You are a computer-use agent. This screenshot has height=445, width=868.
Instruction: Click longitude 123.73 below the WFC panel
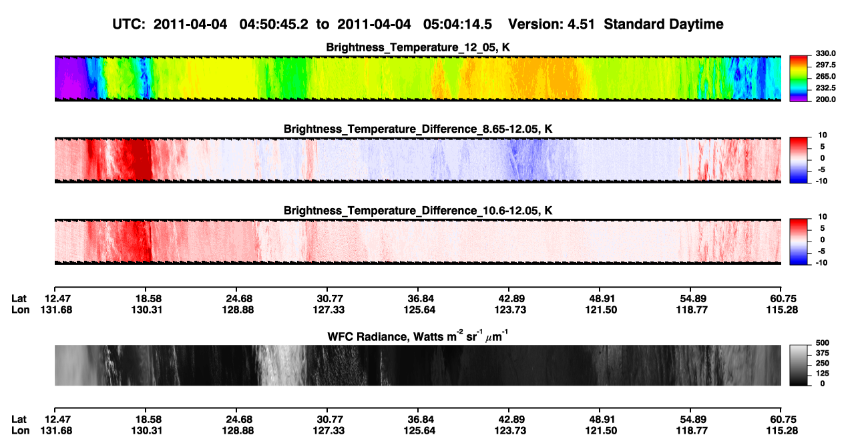click(509, 431)
